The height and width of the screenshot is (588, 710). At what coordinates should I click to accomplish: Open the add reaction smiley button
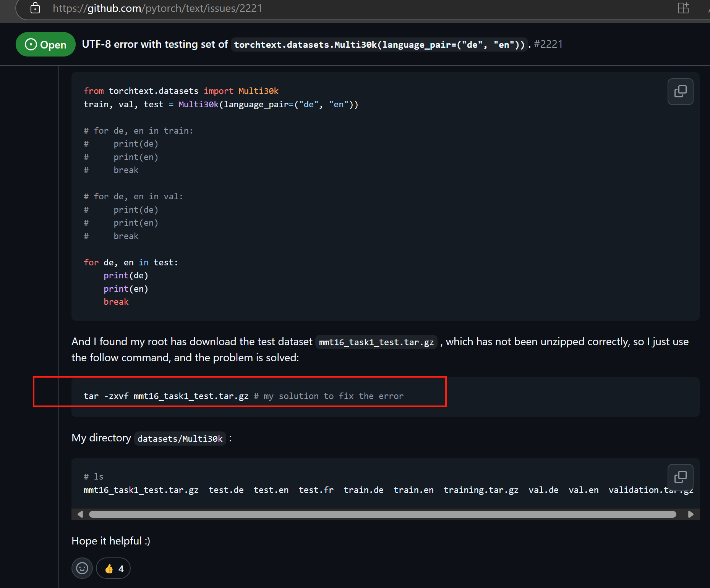coord(82,568)
